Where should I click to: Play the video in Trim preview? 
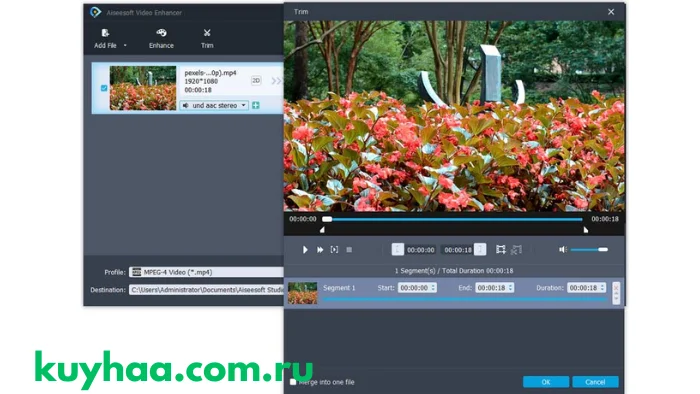pyautogui.click(x=305, y=250)
